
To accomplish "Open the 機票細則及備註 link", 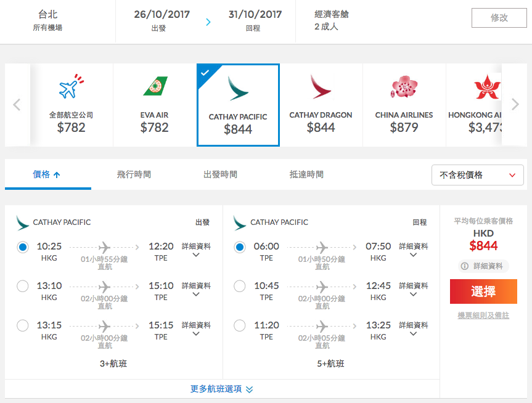I will [483, 315].
